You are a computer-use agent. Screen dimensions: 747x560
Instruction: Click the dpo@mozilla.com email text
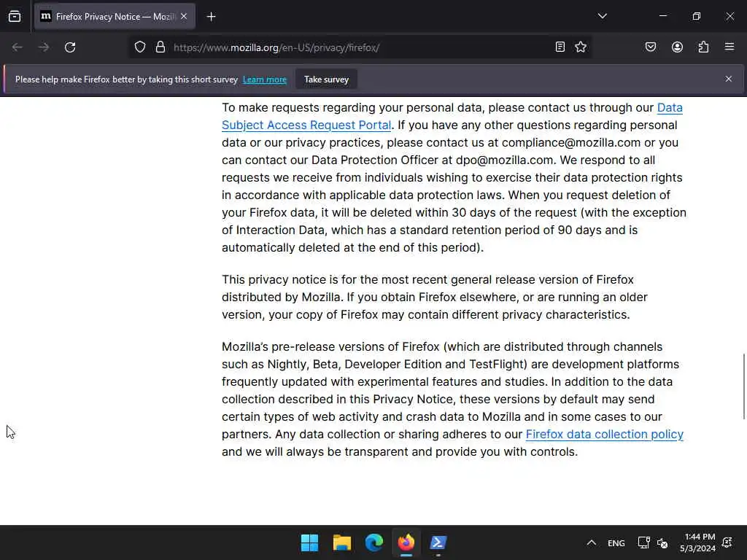point(505,160)
